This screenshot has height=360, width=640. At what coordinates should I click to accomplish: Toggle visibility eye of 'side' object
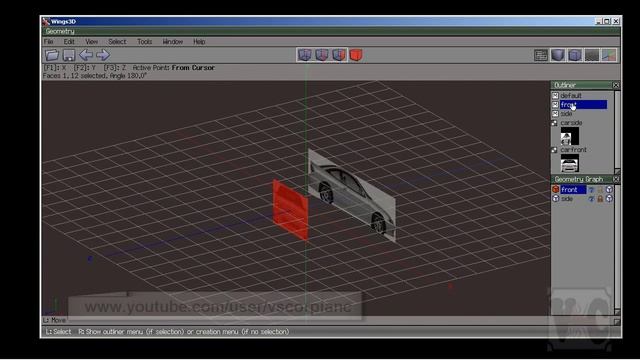[x=591, y=199]
